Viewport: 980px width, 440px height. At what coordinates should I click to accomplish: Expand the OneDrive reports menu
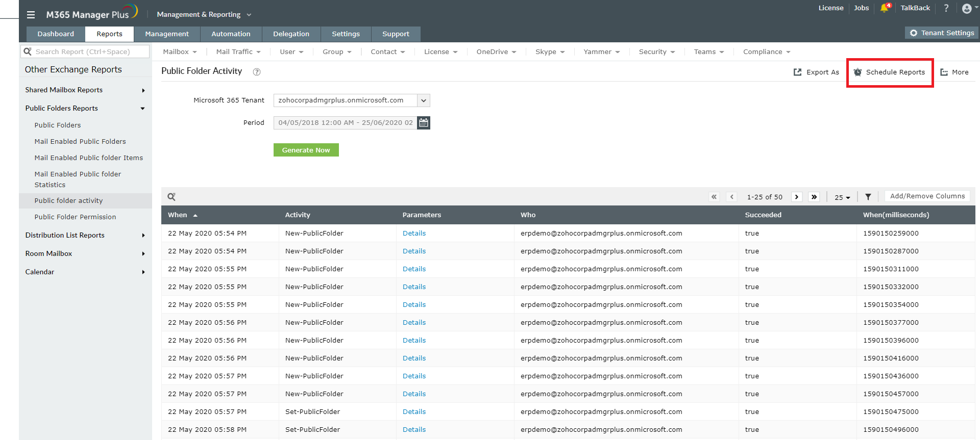496,52
